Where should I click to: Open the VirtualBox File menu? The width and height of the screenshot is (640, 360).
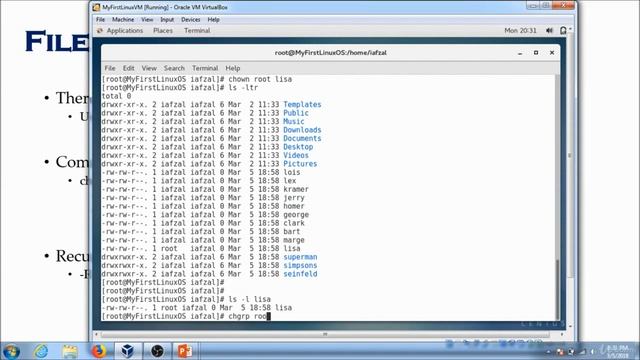pos(100,20)
